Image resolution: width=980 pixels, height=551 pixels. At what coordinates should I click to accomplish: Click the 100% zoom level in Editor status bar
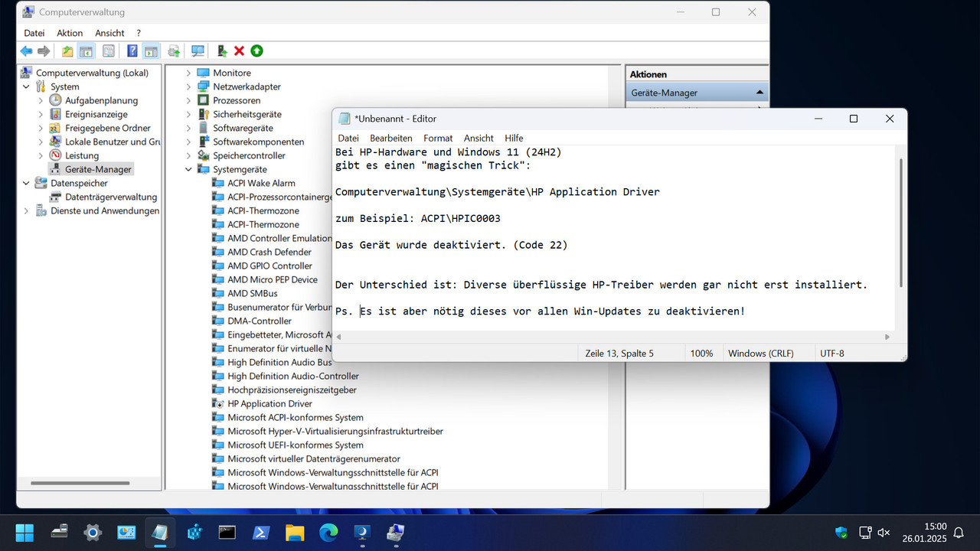[701, 354]
